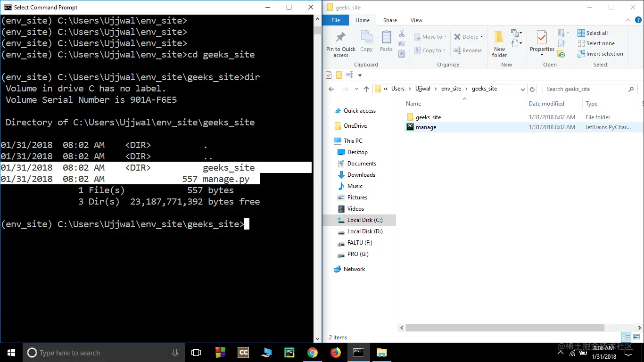Click New folder icon in quick access toolbar
644x362 pixels.
coord(339,75)
